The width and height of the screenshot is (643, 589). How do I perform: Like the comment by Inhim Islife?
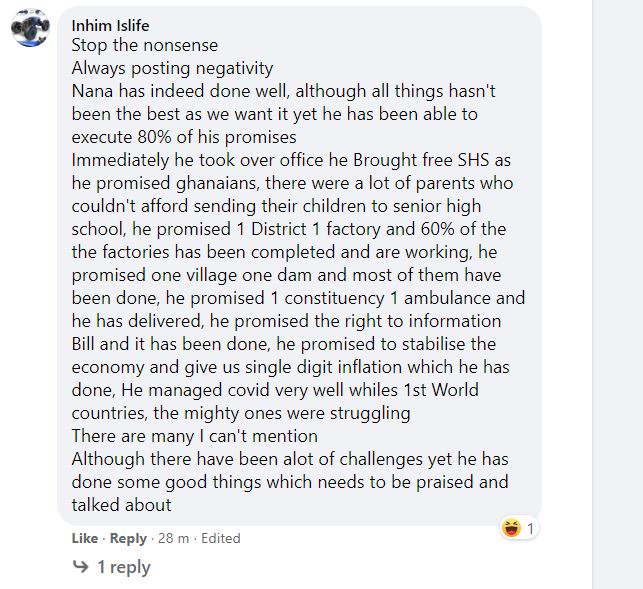coord(85,538)
